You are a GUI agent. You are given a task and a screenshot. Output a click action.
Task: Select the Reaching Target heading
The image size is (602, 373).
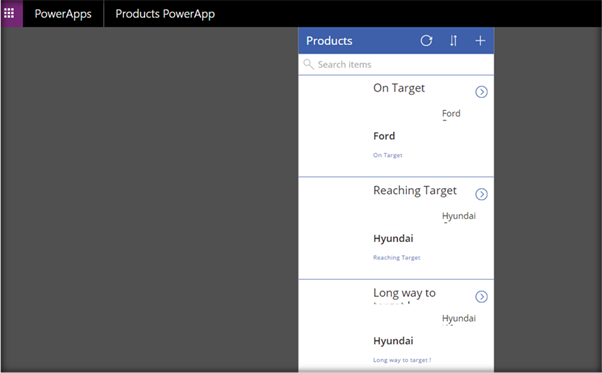click(x=415, y=191)
